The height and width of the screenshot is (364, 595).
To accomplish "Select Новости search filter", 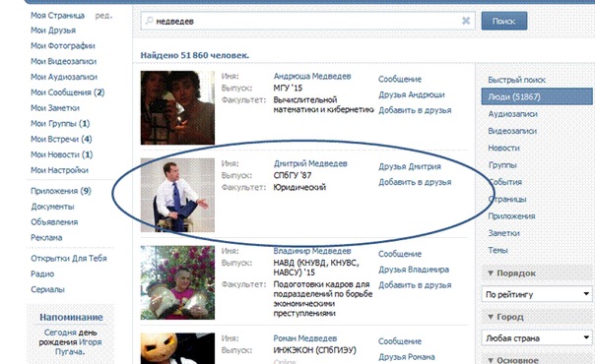I will pos(503,149).
